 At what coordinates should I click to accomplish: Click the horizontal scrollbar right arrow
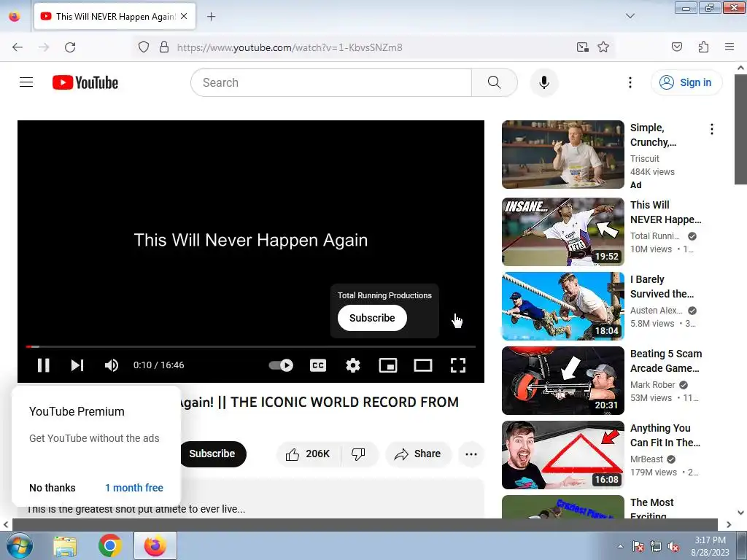tap(729, 524)
